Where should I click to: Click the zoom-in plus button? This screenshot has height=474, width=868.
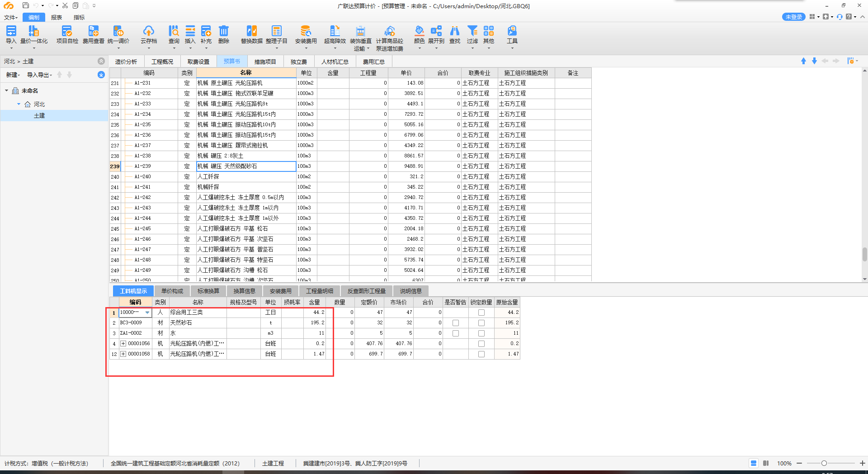tap(862, 463)
